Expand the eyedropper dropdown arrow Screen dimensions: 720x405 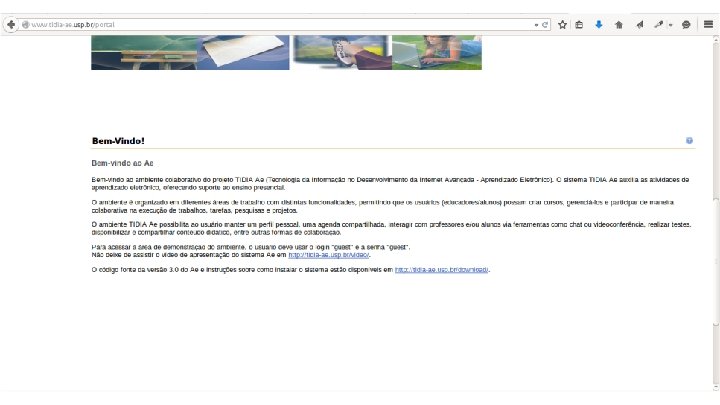click(671, 25)
